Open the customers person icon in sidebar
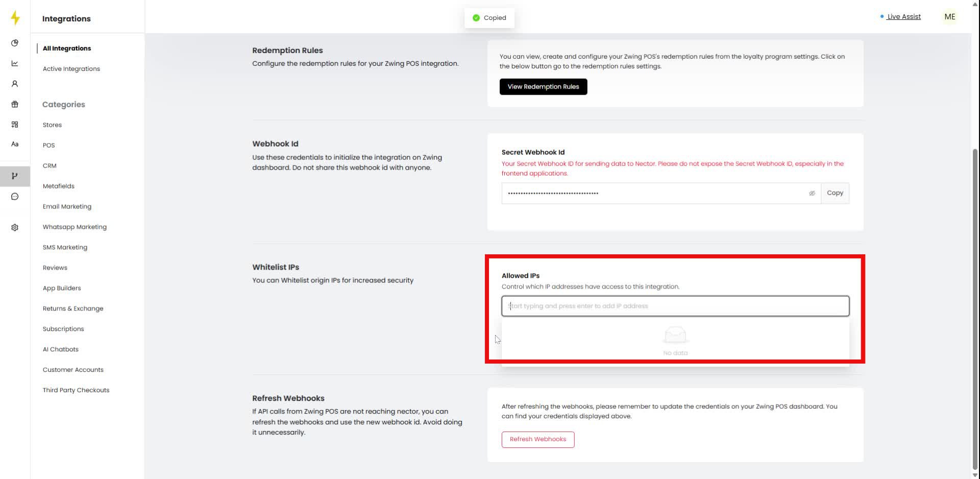 click(15, 83)
